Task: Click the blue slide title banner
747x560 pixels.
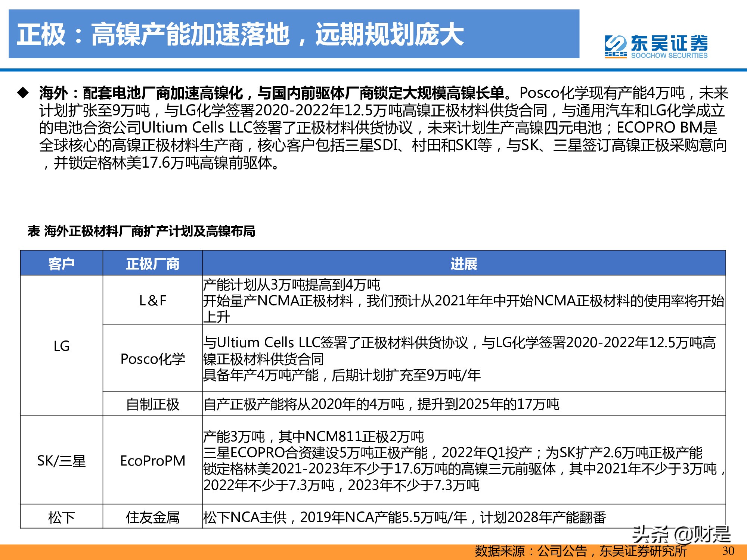Action: [294, 34]
